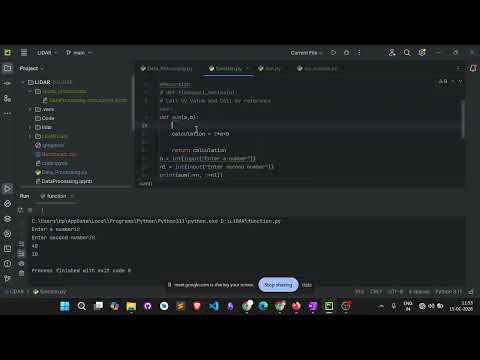Open the Terminal sidebar icon
This screenshot has width=480, height=360.
click(7, 249)
